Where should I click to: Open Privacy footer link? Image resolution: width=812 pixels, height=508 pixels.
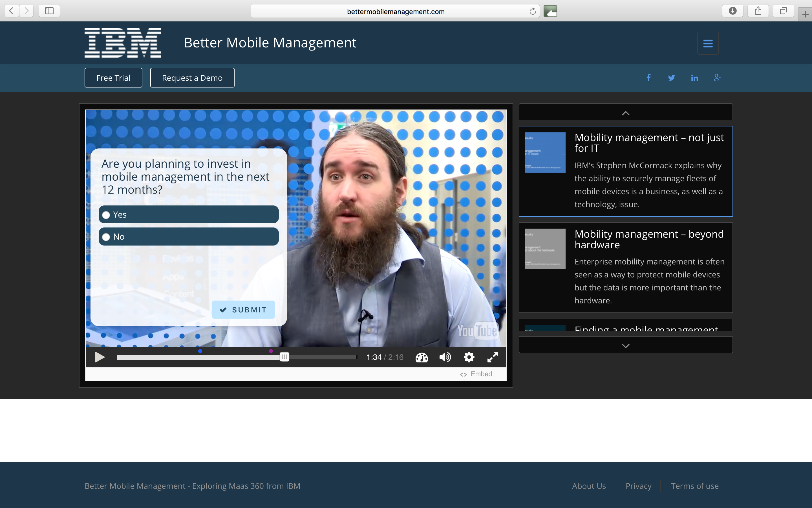(639, 486)
